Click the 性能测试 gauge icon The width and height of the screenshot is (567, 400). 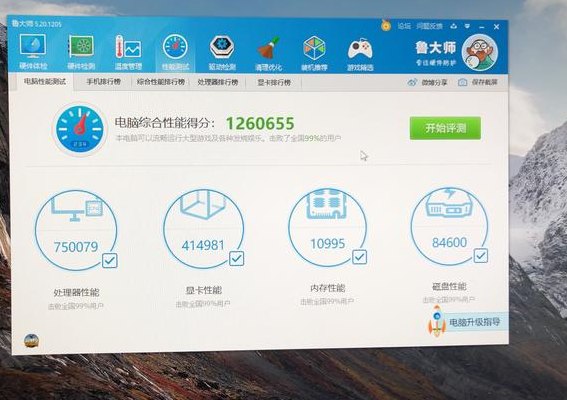coord(175,52)
